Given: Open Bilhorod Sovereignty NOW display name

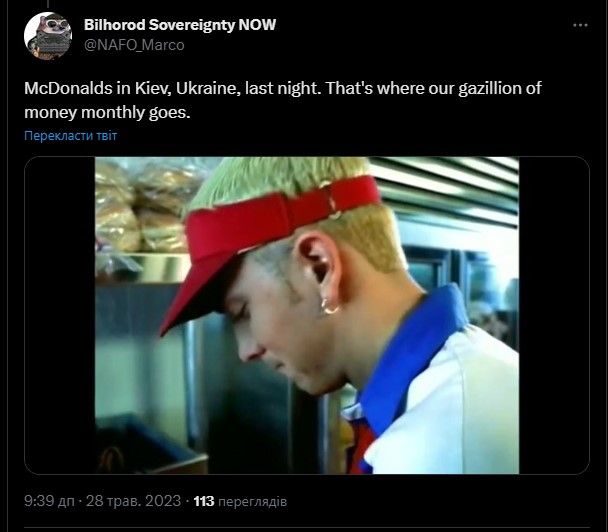Looking at the screenshot, I should tap(180, 25).
